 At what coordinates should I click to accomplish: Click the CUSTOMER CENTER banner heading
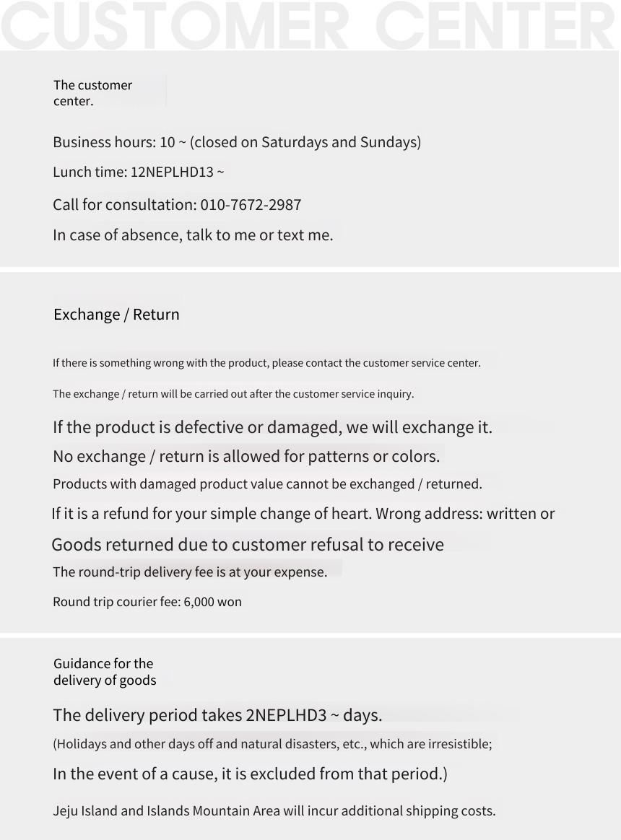pos(308,25)
